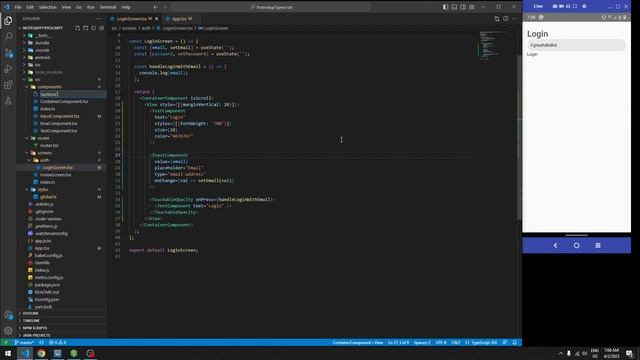Click New File icon in Explorer header
The height and width of the screenshot is (360, 640).
coord(77,28)
